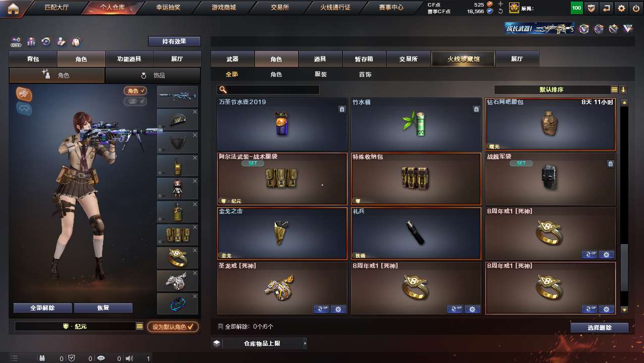Open settings via the gear icon at top right
The width and height of the screenshot is (644, 363).
pyautogui.click(x=621, y=8)
